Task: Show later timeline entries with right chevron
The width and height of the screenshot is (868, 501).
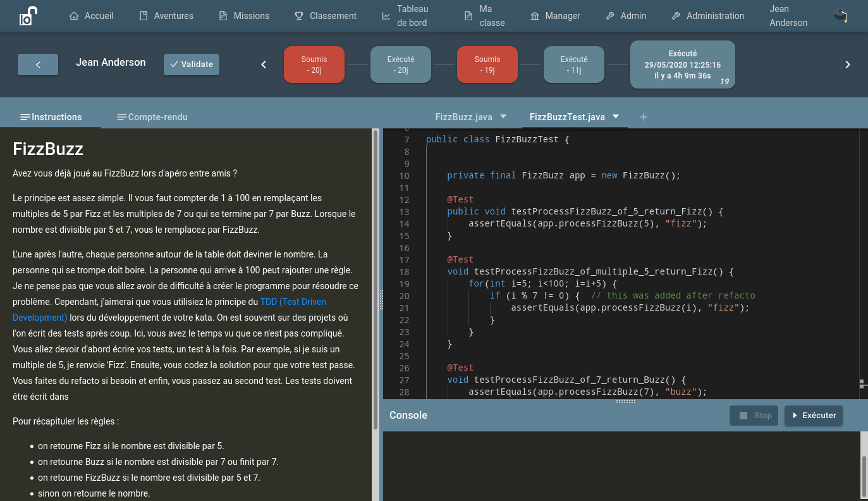Action: tap(848, 65)
